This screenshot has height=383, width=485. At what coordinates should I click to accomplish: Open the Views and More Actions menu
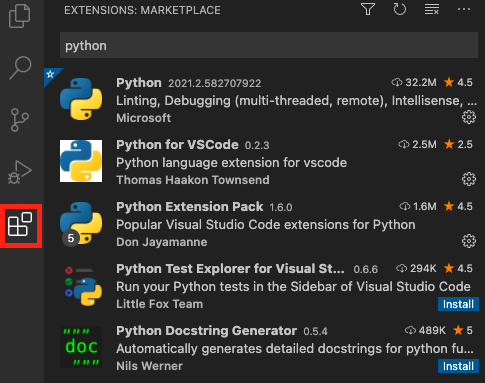pyautogui.click(x=464, y=9)
